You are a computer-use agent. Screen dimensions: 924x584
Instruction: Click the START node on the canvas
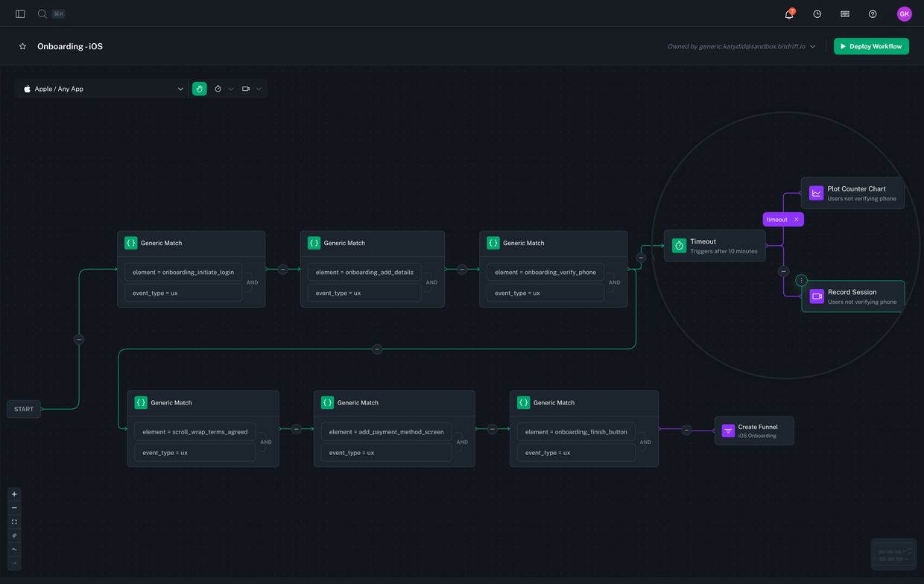pos(23,409)
